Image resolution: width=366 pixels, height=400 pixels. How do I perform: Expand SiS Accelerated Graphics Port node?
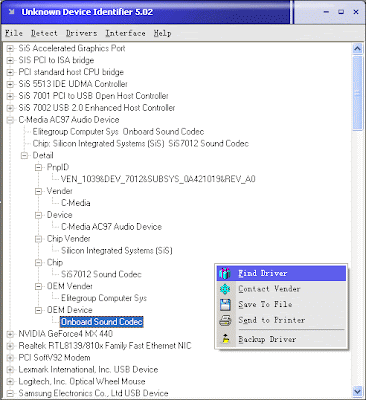[10, 49]
